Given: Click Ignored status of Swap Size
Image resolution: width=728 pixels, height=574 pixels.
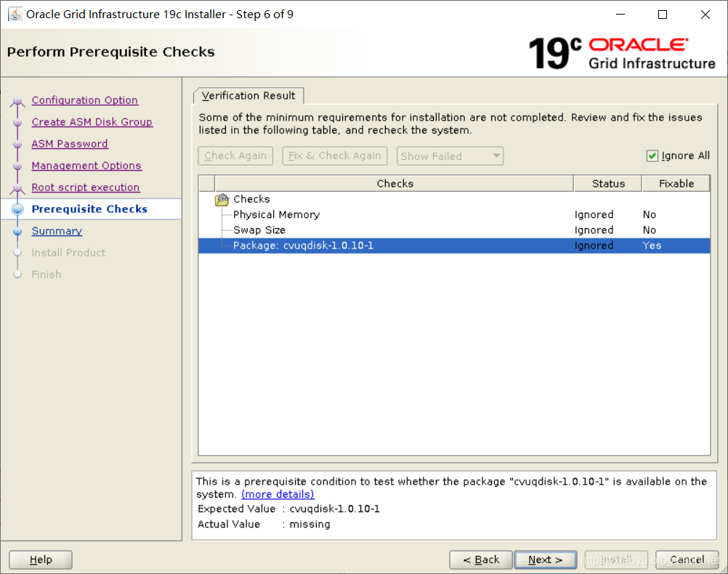Looking at the screenshot, I should [x=594, y=230].
